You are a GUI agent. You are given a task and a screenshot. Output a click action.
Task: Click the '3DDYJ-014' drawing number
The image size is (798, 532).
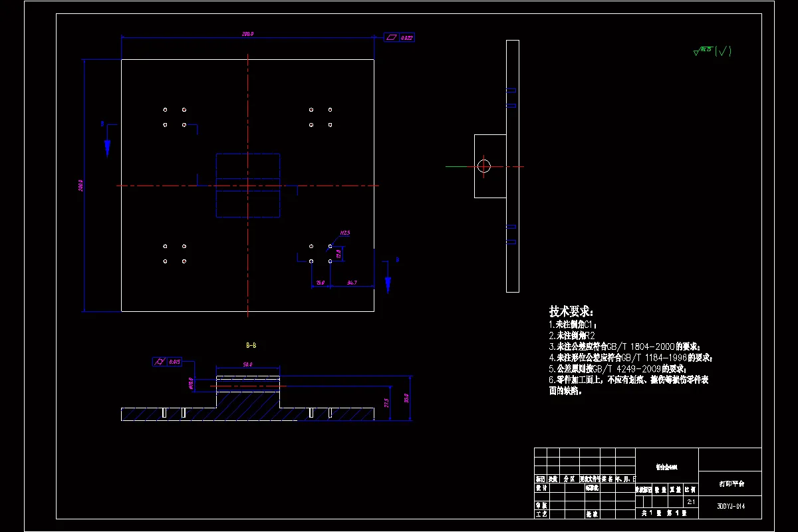(x=730, y=505)
